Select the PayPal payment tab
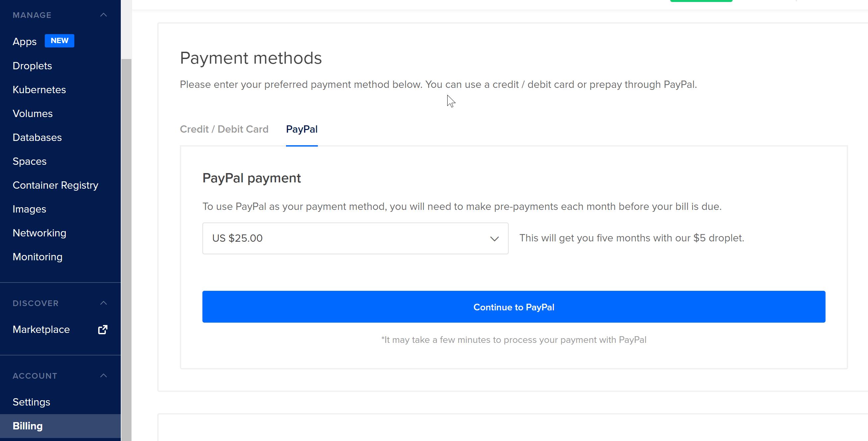This screenshot has height=441, width=868. click(x=302, y=129)
